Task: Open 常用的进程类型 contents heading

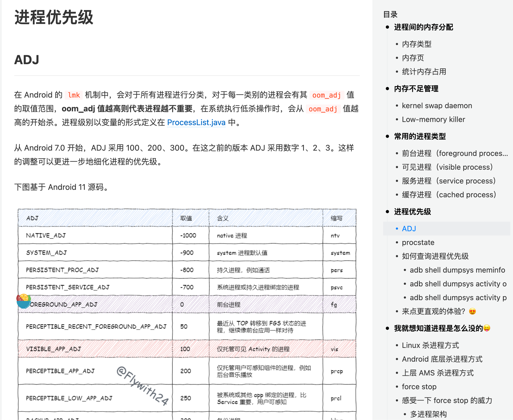Action: [x=420, y=136]
